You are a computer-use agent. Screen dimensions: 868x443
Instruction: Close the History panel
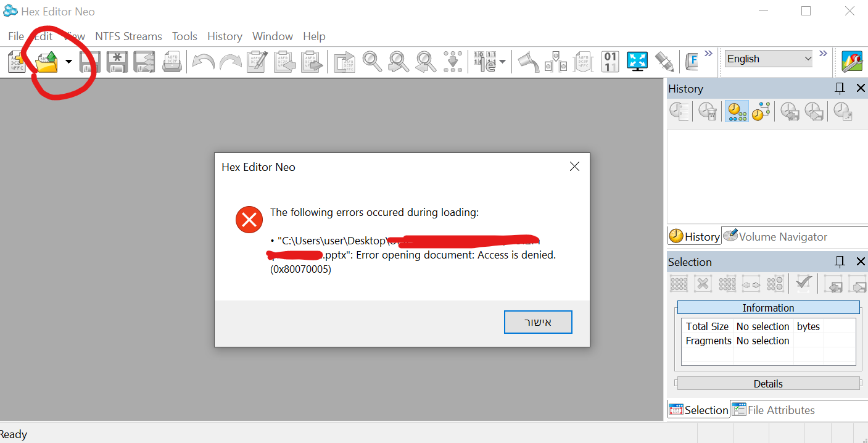coord(861,88)
